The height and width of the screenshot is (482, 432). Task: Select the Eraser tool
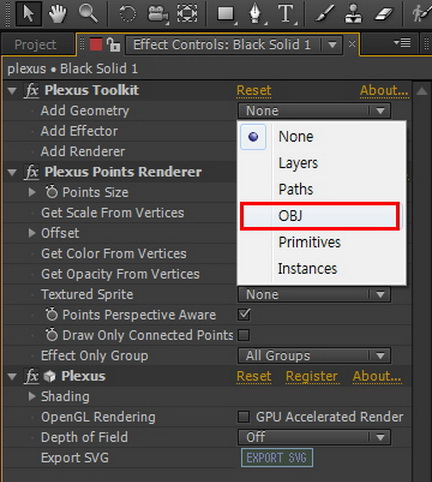(x=383, y=14)
